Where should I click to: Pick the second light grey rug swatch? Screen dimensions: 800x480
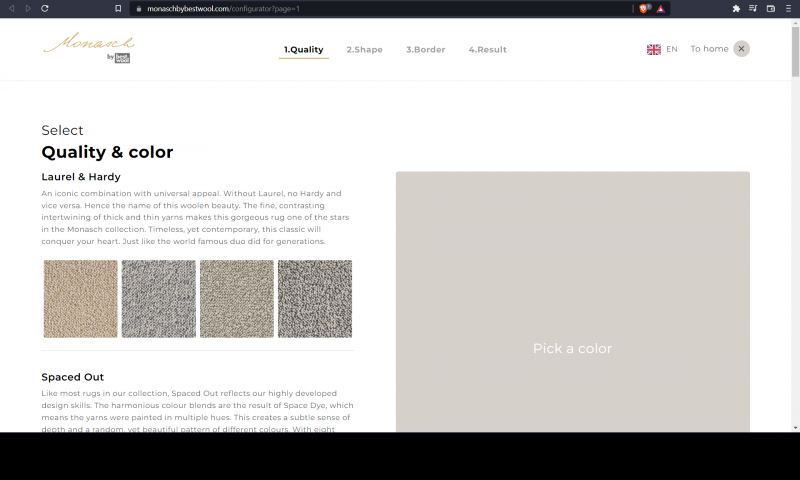tap(158, 299)
